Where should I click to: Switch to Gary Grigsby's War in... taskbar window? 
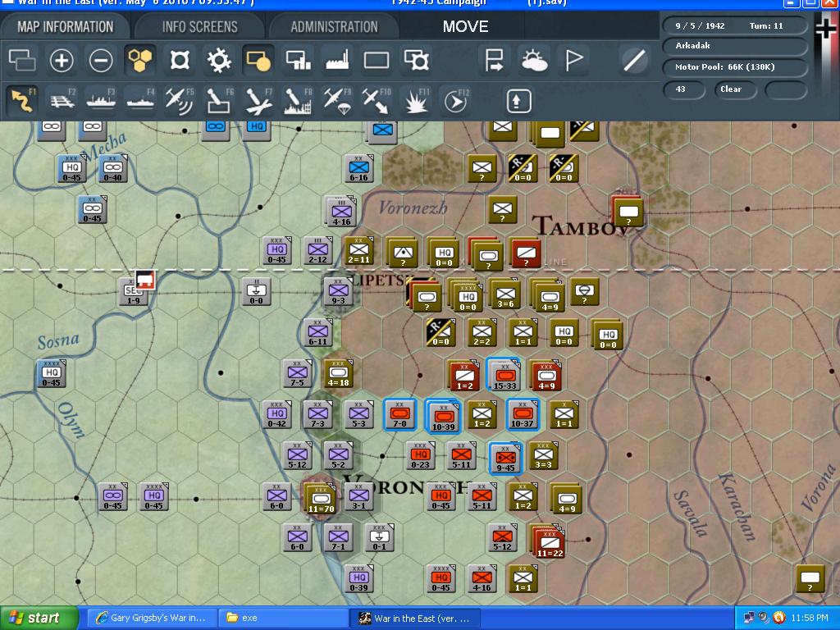pos(151,619)
